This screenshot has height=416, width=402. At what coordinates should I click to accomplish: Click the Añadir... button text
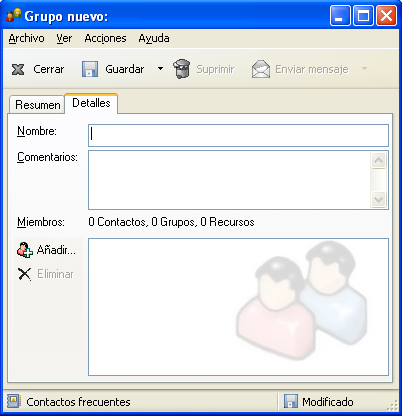(x=56, y=250)
